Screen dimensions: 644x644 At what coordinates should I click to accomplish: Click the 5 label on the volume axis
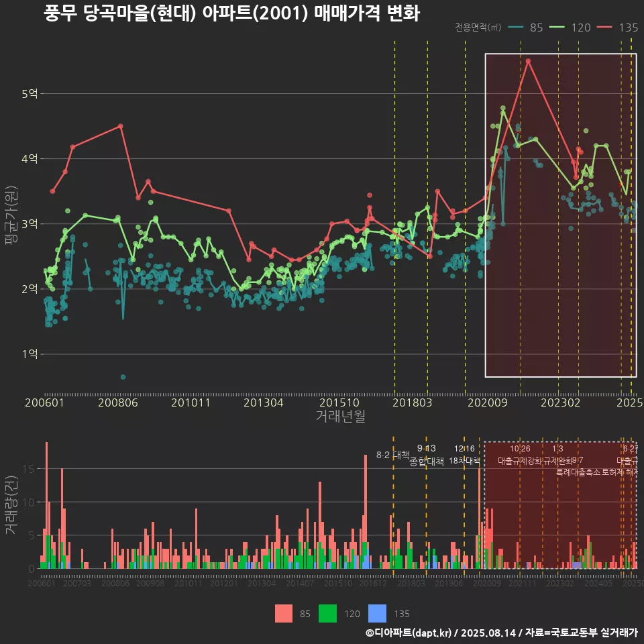click(32, 535)
